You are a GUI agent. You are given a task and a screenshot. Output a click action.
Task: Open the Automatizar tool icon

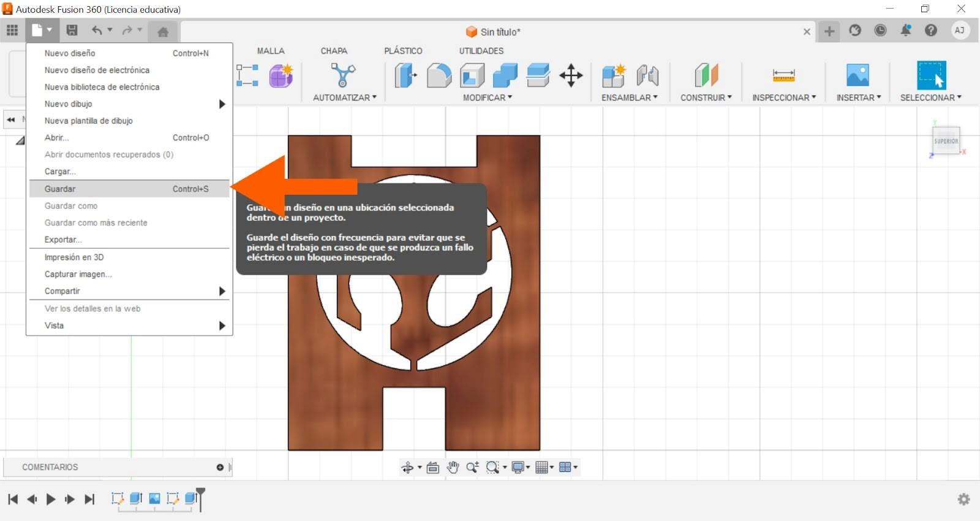[343, 75]
